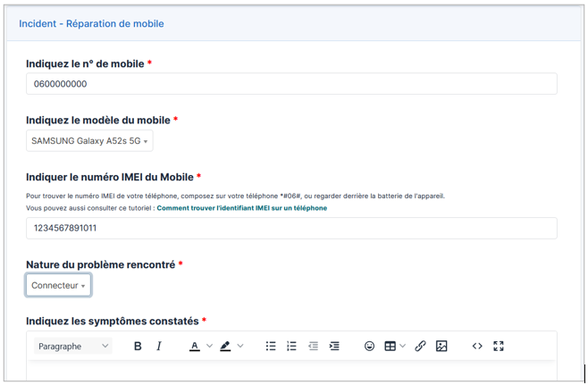Insert an image in the editor

point(441,347)
